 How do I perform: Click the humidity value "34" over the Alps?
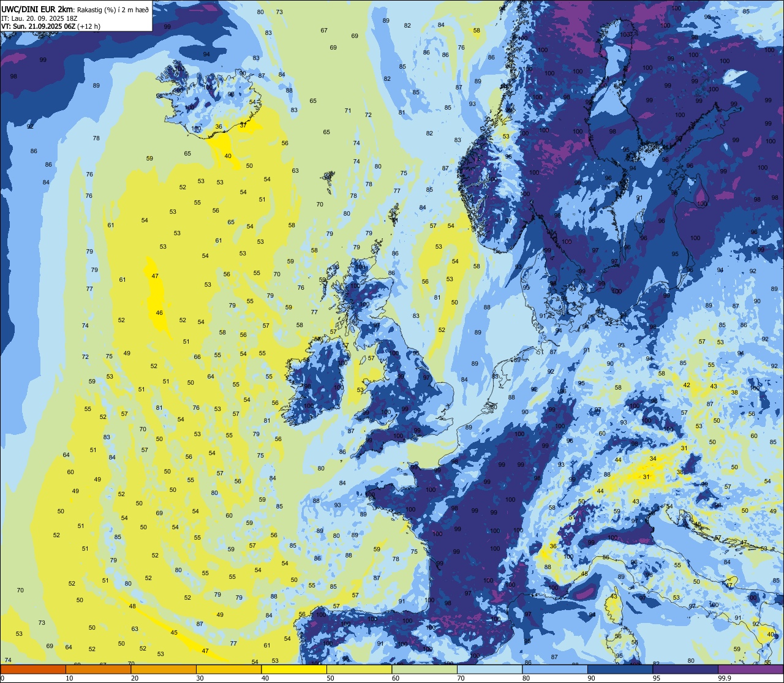(x=653, y=459)
